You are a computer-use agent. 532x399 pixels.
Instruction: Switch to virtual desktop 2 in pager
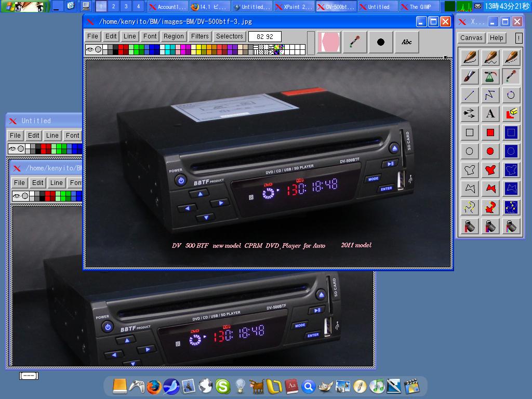pyautogui.click(x=113, y=7)
